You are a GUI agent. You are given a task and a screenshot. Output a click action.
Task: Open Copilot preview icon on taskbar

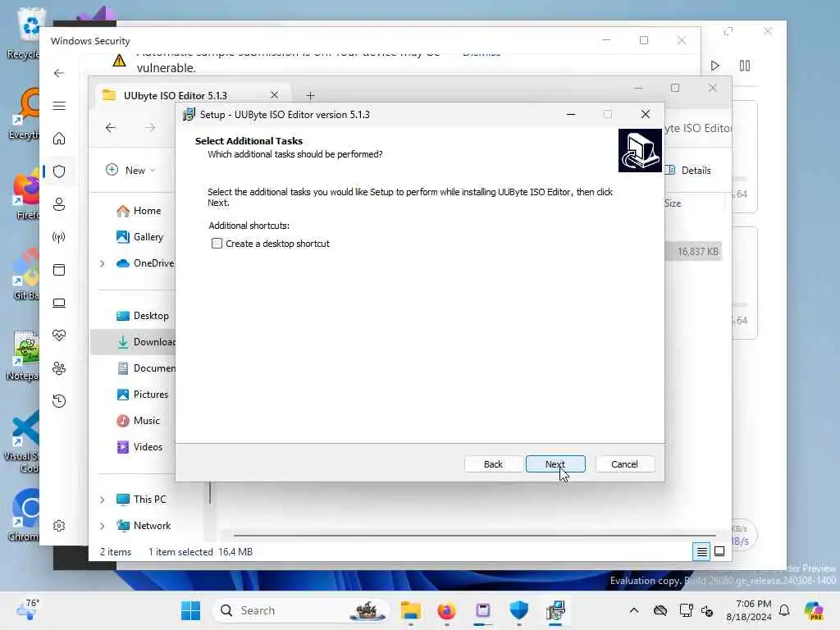[x=813, y=610]
